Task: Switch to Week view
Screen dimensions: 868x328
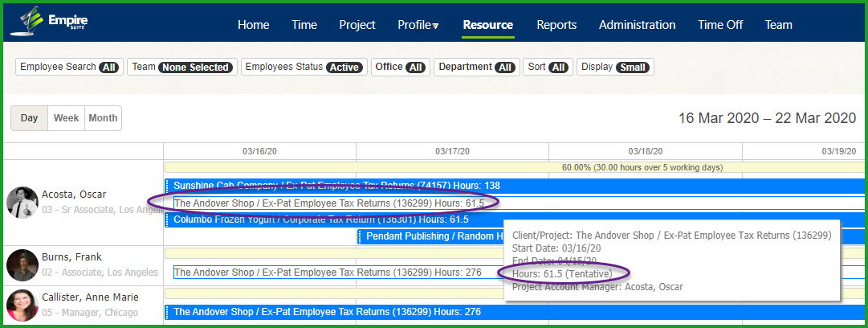Action: point(67,118)
